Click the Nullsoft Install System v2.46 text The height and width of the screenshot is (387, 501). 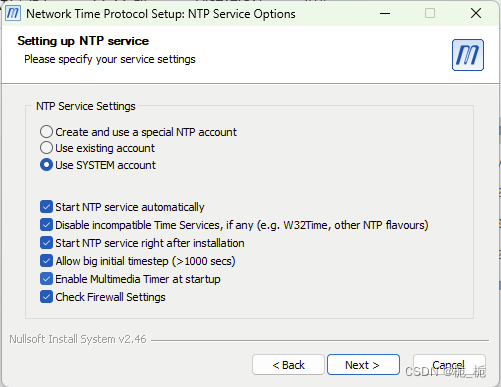click(78, 339)
